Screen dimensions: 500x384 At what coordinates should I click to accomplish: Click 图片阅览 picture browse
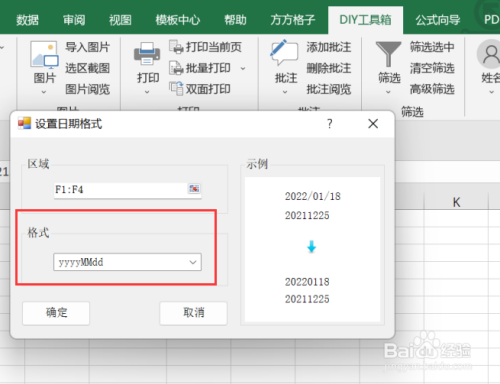click(x=87, y=89)
